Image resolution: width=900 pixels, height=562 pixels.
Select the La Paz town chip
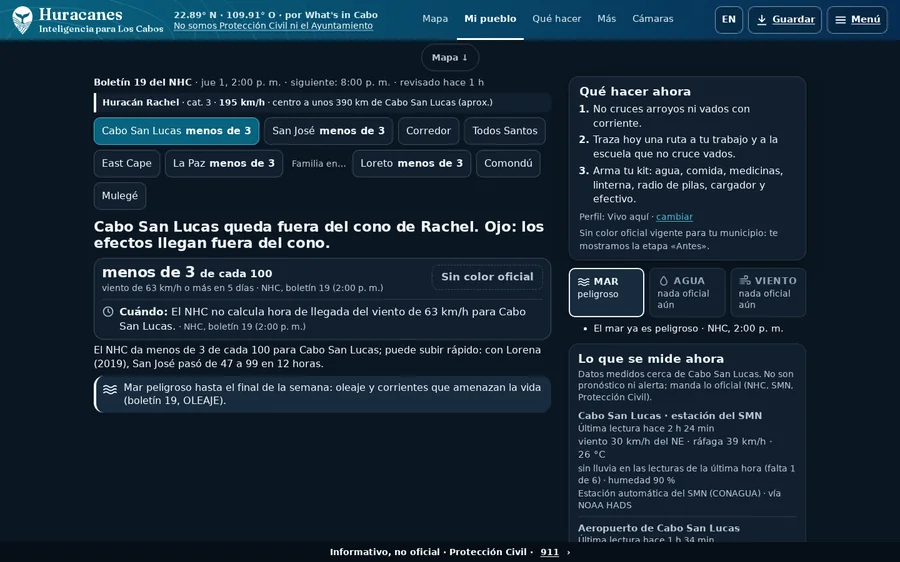(x=224, y=164)
